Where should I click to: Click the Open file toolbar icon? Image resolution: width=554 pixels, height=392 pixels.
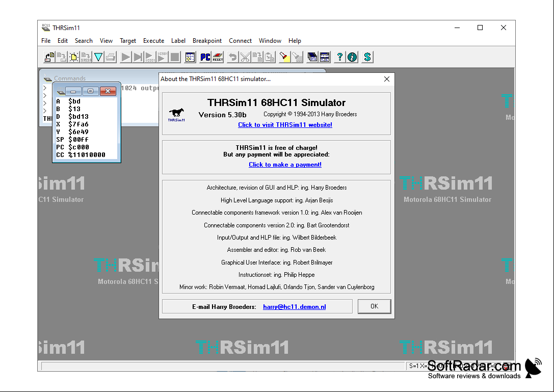(x=49, y=57)
